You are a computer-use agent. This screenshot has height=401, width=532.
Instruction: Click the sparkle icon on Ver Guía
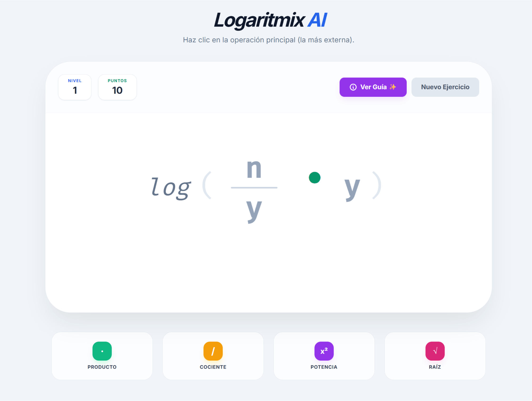[x=393, y=87]
